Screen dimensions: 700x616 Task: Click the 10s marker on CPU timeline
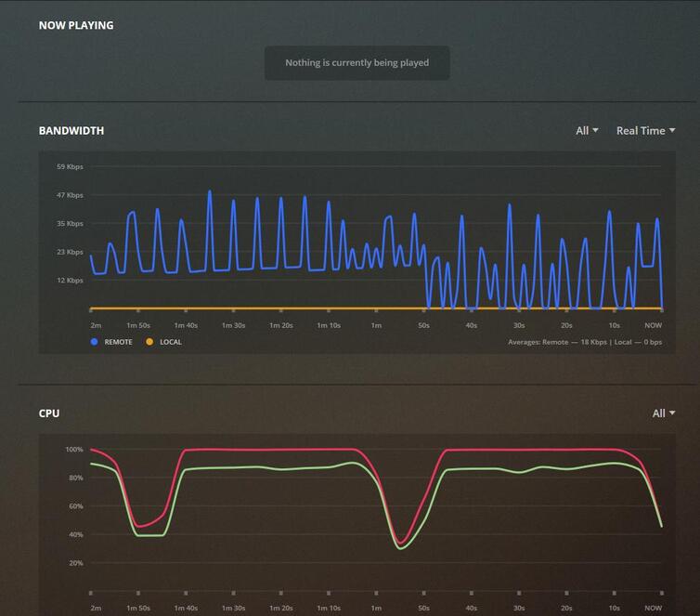[x=615, y=608]
